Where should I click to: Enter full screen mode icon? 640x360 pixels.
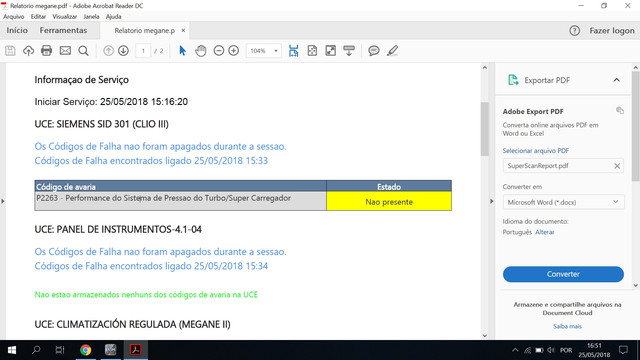331,51
